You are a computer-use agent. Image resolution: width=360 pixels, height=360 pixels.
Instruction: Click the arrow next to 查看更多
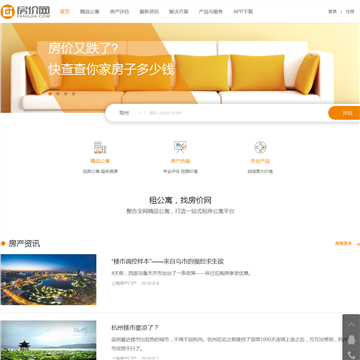click(x=358, y=244)
